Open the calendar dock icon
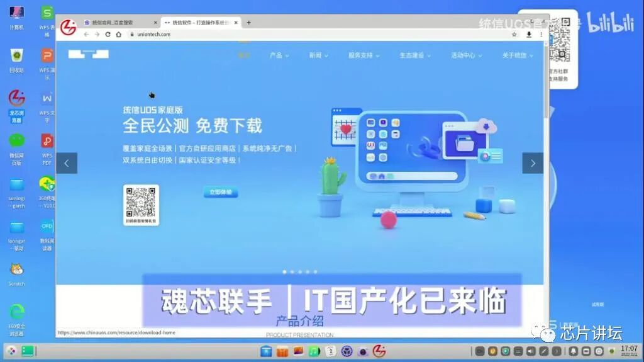 tap(331, 351)
